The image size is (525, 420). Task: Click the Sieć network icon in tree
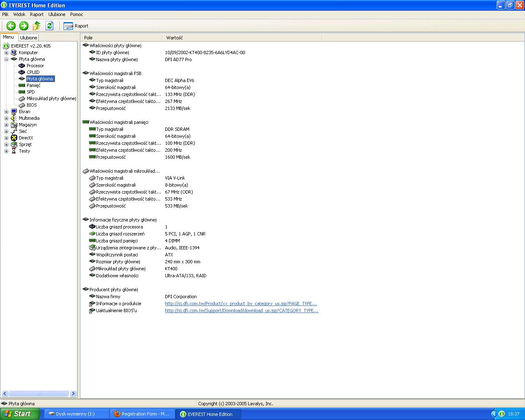click(14, 131)
